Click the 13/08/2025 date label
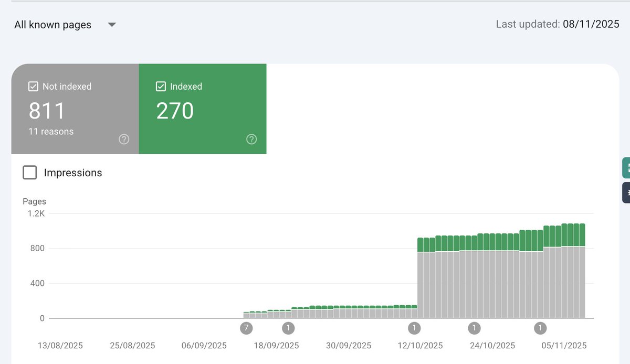The image size is (630, 364). 60,346
